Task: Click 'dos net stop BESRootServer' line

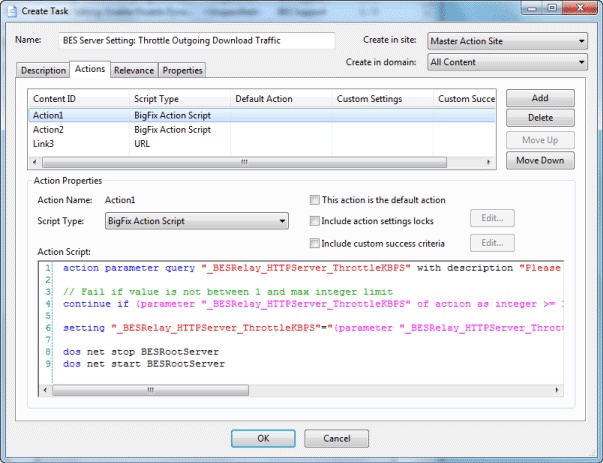Action: pyautogui.click(x=141, y=352)
